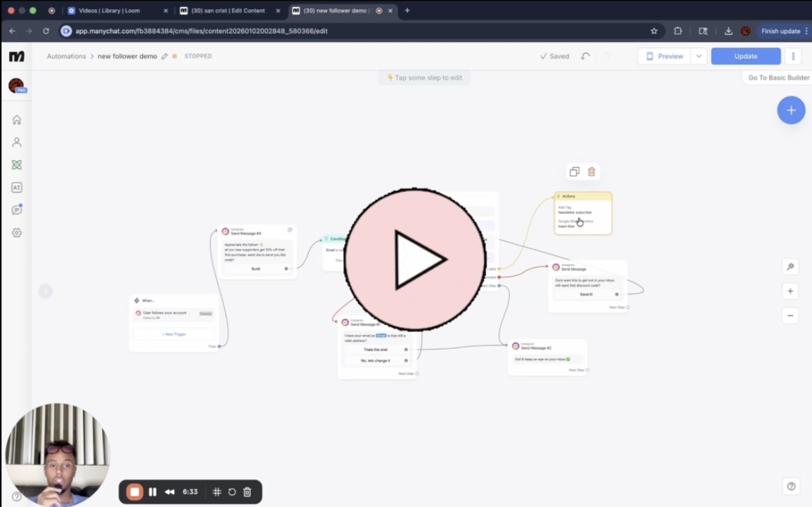Open Contacts via the person icon
Screen dimensions: 812x507
click(17, 143)
